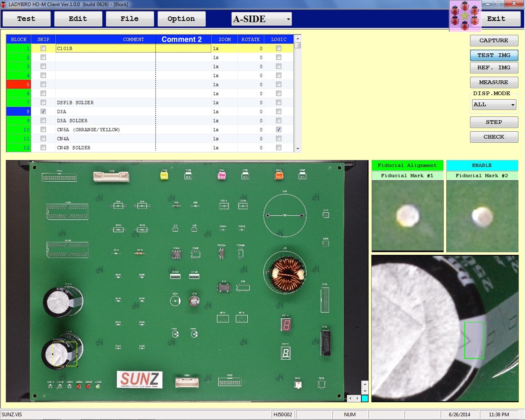Toggle logic checkbox for C101B row
Screen dimensions: 525x420
[x=278, y=48]
